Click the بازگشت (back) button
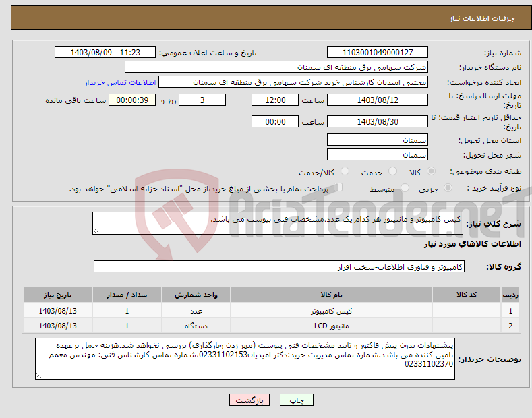Screen dimensions: 532x418 coord(249,400)
